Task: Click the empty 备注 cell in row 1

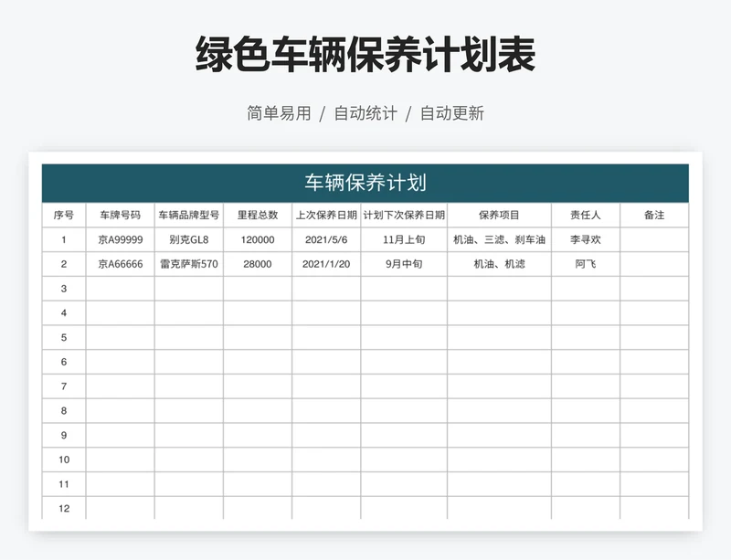Action: pyautogui.click(x=654, y=239)
